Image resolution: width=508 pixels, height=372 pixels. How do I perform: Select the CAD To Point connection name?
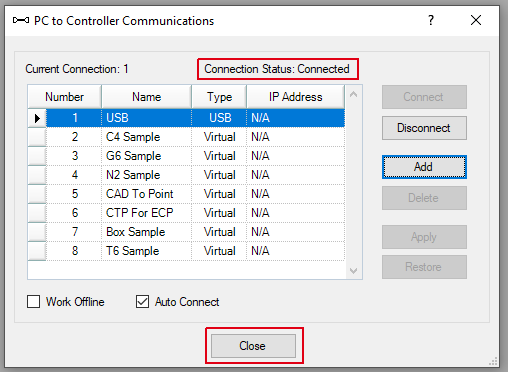tap(146, 194)
